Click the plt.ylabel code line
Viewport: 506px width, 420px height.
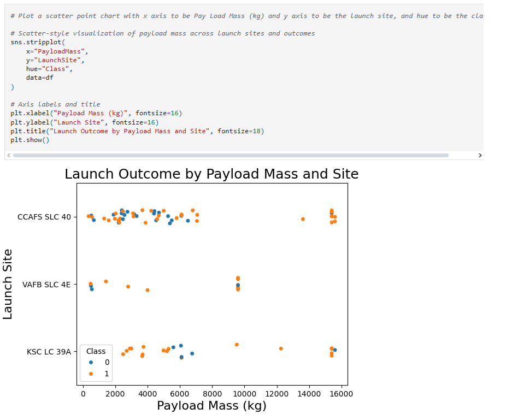[85, 122]
